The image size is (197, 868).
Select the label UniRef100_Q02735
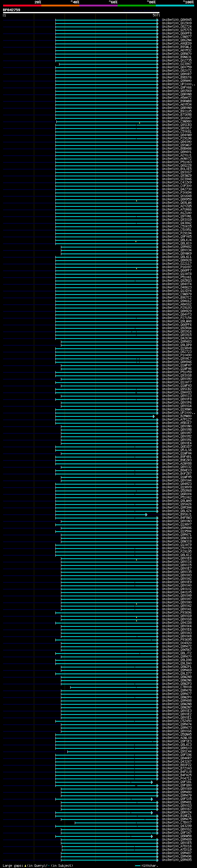(x=177, y=61)
